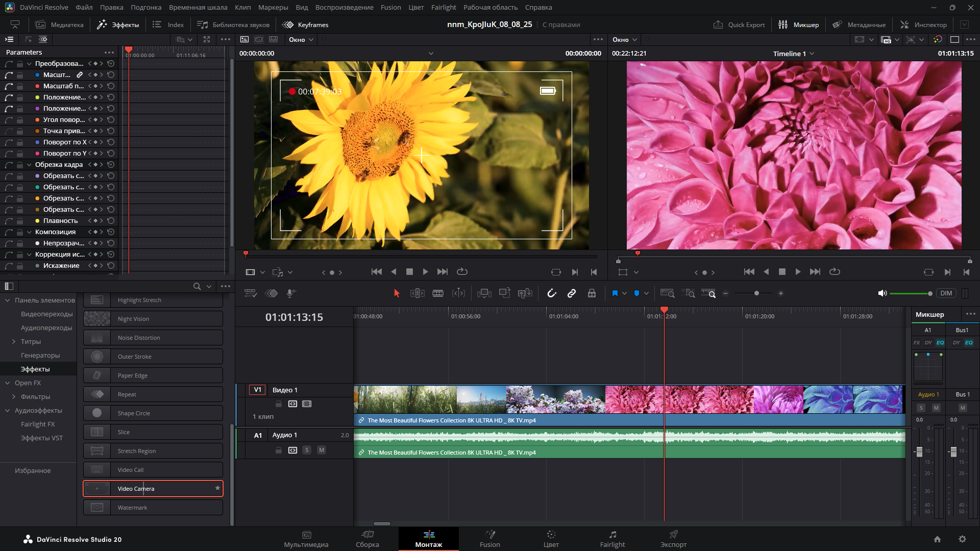The width and height of the screenshot is (980, 551).
Task: Open the Timeline 1 name dropdown
Action: pyautogui.click(x=794, y=54)
